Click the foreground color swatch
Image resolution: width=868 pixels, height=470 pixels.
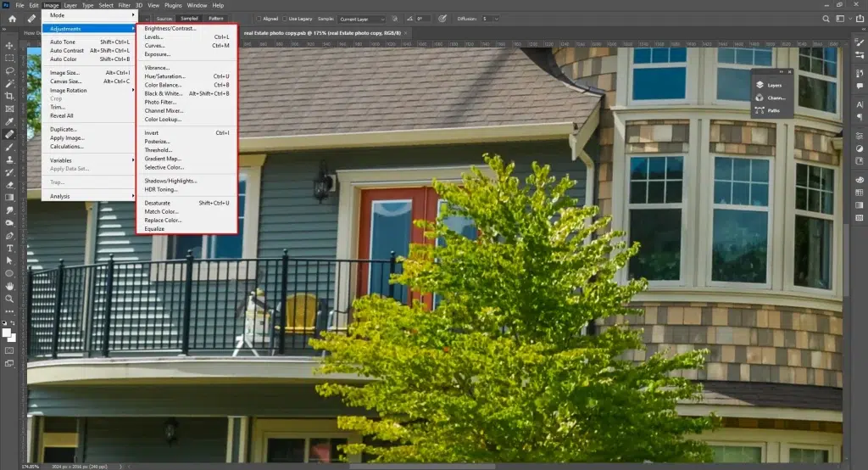(x=8, y=333)
